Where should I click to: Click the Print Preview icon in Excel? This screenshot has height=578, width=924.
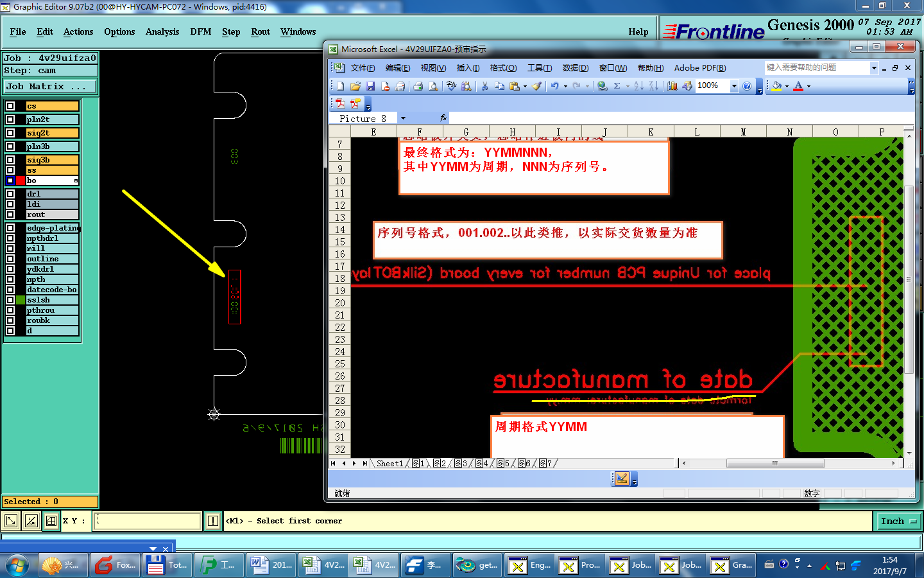tap(433, 86)
